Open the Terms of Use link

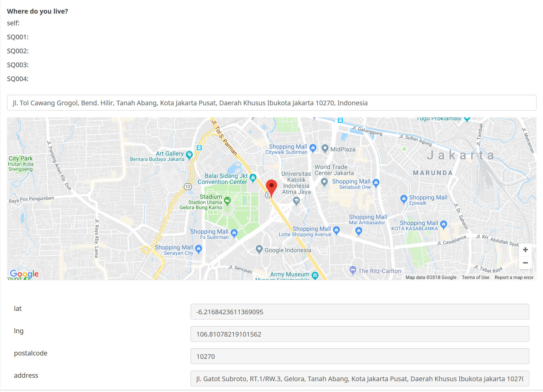pos(475,277)
